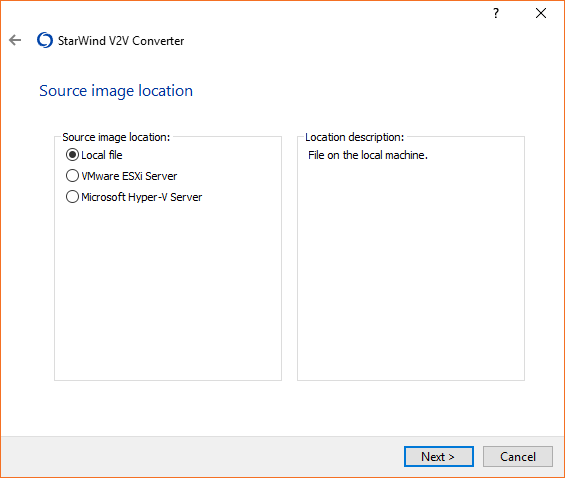This screenshot has height=478, width=565.
Task: Cancel the conversion wizard
Action: [517, 456]
